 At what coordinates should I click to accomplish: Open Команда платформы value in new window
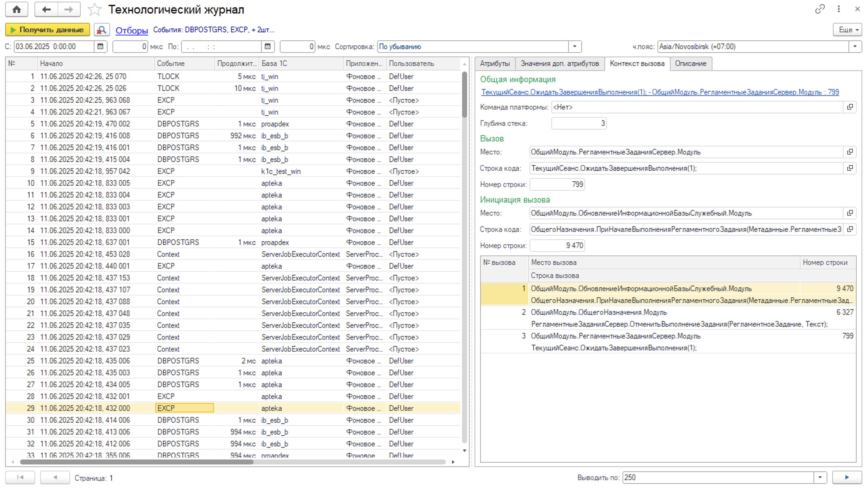click(850, 107)
